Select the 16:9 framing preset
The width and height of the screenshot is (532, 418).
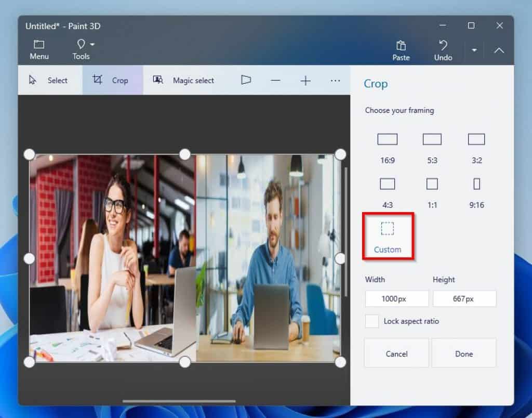point(388,148)
